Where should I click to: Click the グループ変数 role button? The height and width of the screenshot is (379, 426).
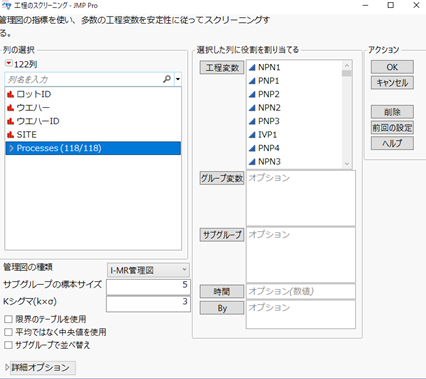tap(222, 178)
